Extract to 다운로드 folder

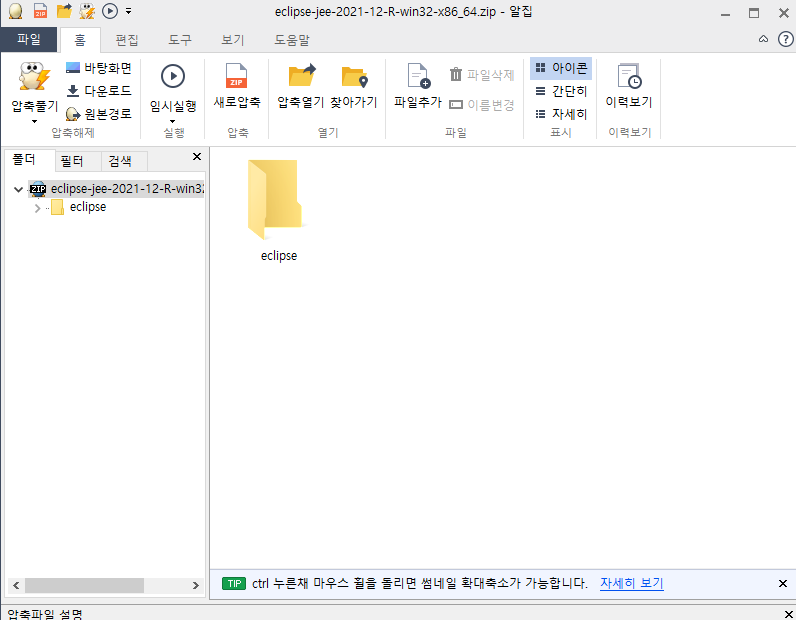[98, 91]
